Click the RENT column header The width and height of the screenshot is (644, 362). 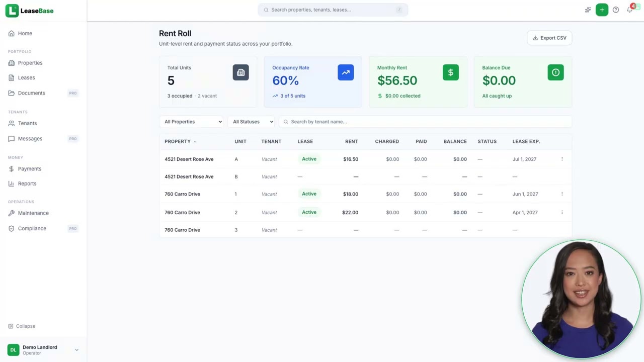point(352,141)
